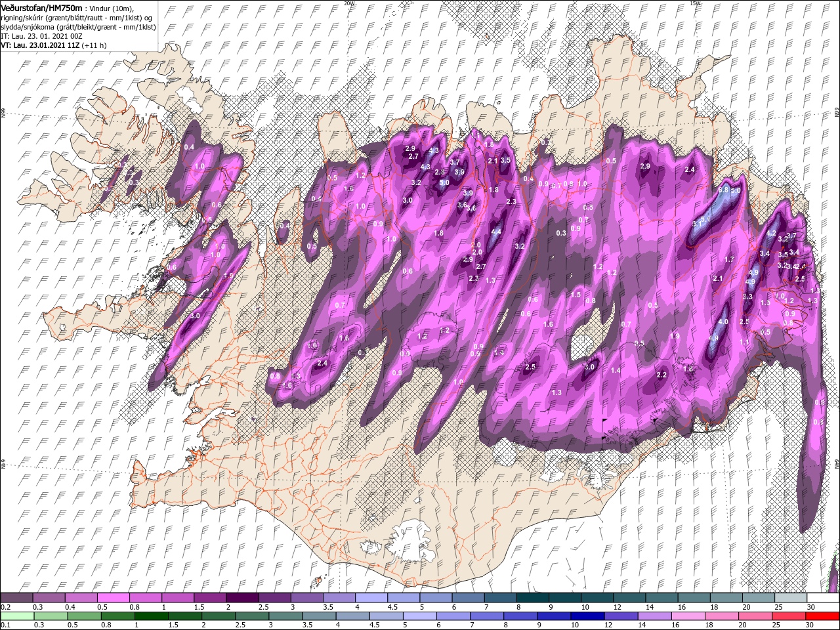Click the 'VT: Lau. 23.01.2021 11Z' valid time
The height and width of the screenshot is (630, 840).
click(x=40, y=45)
